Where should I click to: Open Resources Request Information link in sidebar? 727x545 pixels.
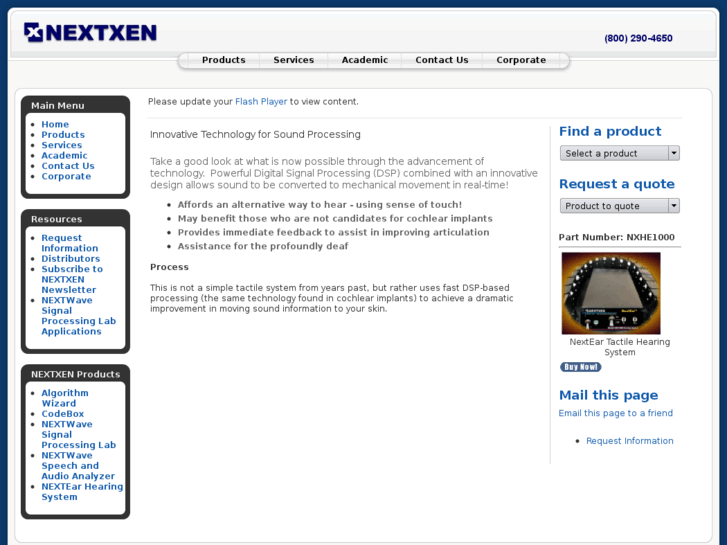70,243
